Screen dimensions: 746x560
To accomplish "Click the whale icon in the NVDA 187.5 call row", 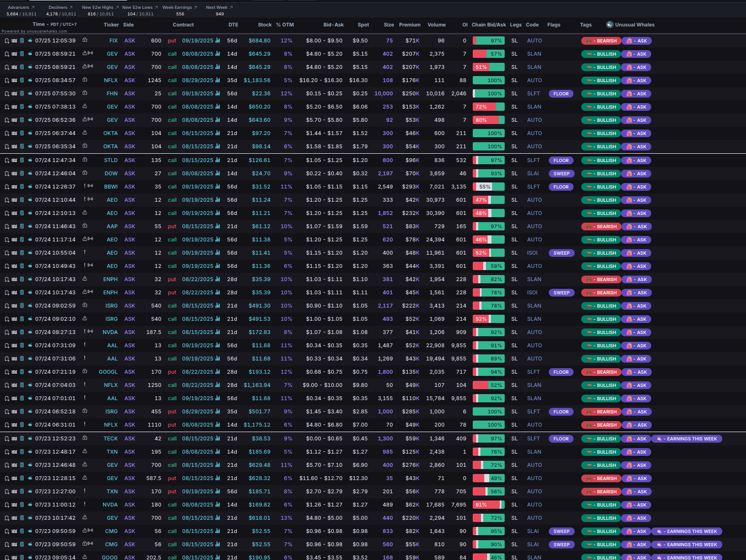I will [30, 332].
